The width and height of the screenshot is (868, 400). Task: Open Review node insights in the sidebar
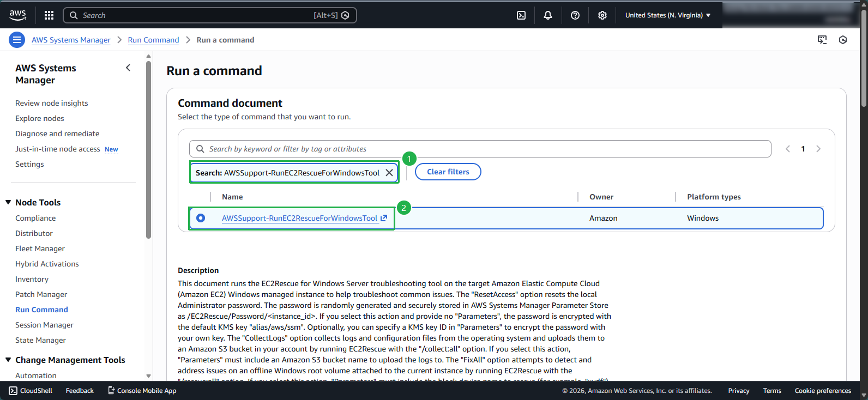pyautogui.click(x=52, y=103)
